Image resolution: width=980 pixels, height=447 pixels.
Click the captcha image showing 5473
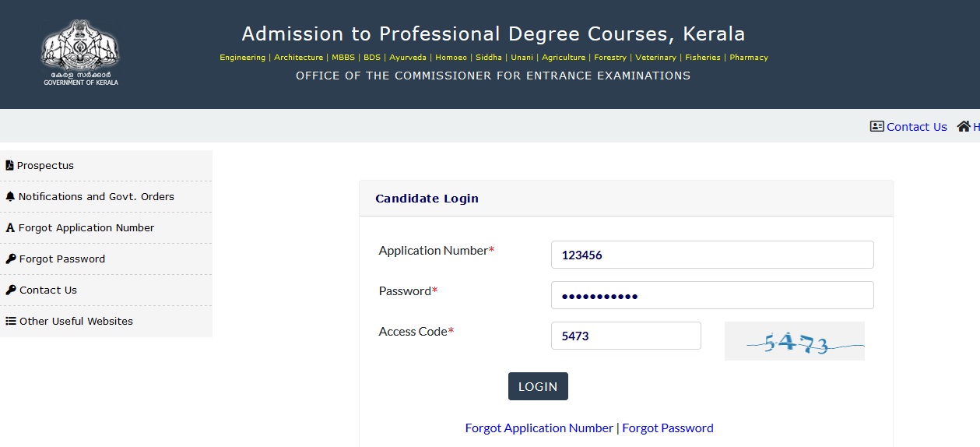(795, 341)
